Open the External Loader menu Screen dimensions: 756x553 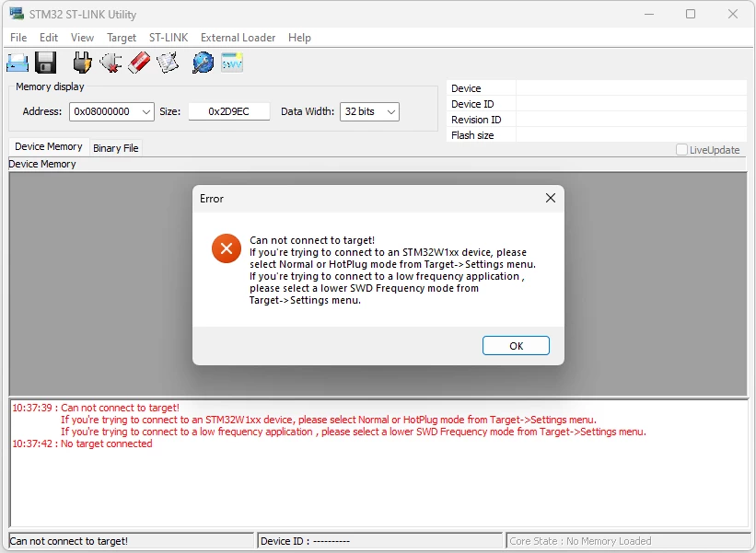coord(238,38)
